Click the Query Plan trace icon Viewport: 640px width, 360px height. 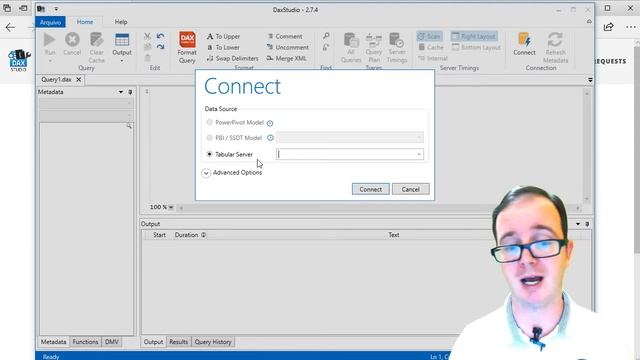[373, 41]
